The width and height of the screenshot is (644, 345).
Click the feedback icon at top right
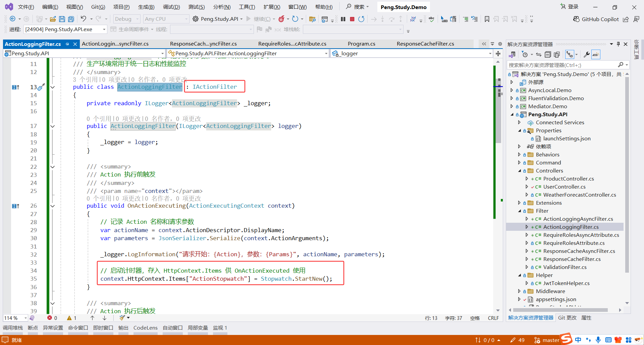tap(636, 19)
